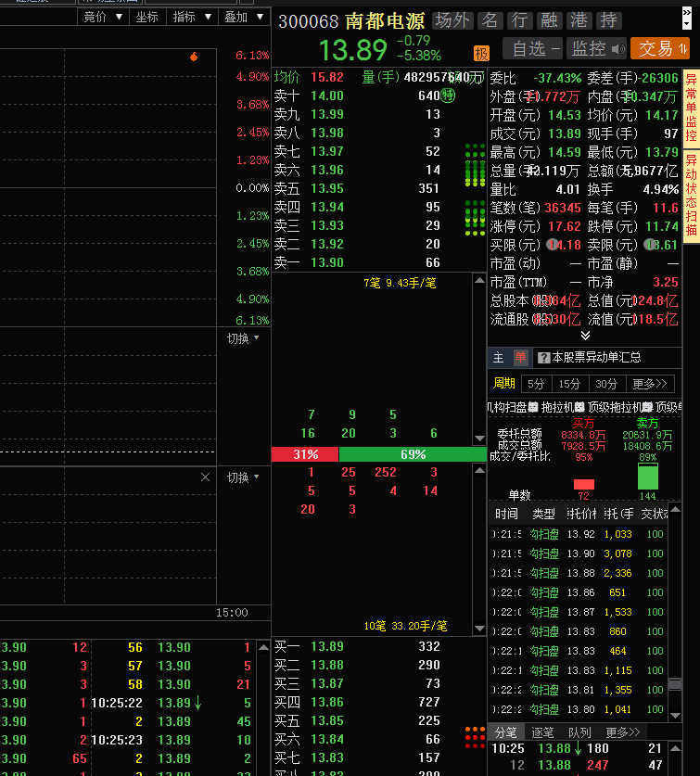
Task: Click the up arrow in the sell queue panel scrollbar
Action: (x=479, y=280)
